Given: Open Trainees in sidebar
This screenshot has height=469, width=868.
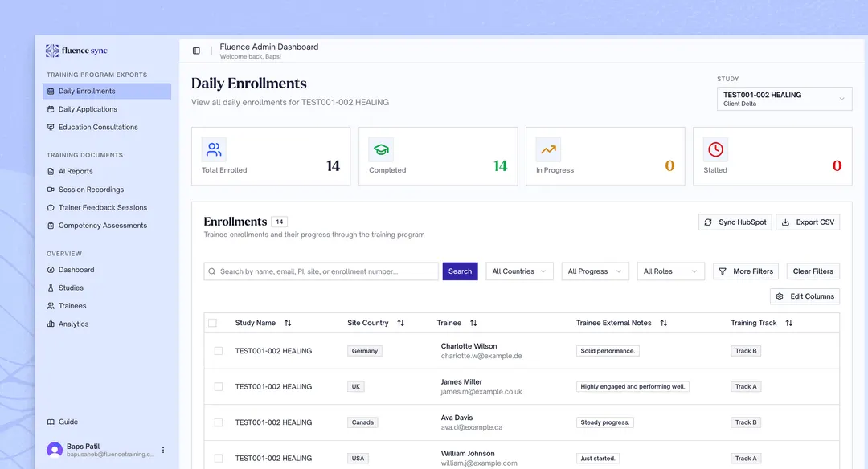Looking at the screenshot, I should point(107,306).
